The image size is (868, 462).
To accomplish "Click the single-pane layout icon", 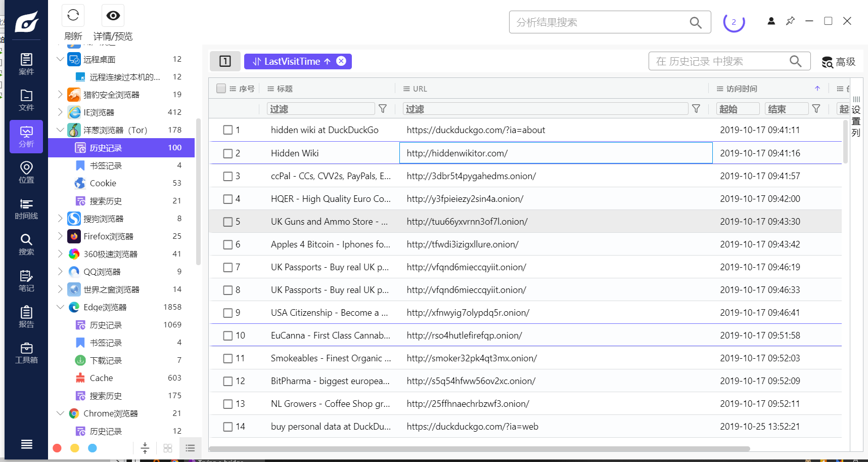I will click(x=225, y=61).
